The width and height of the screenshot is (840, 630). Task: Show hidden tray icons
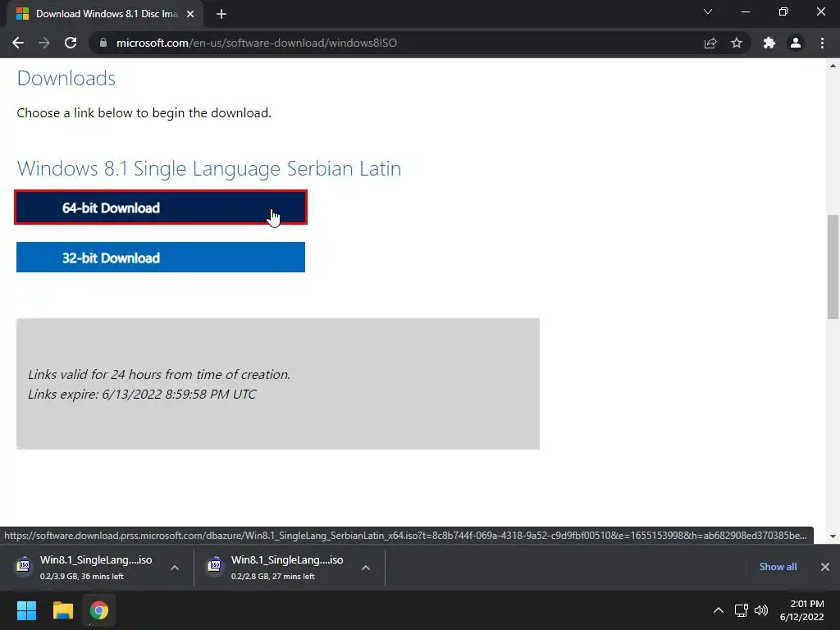pyautogui.click(x=719, y=610)
